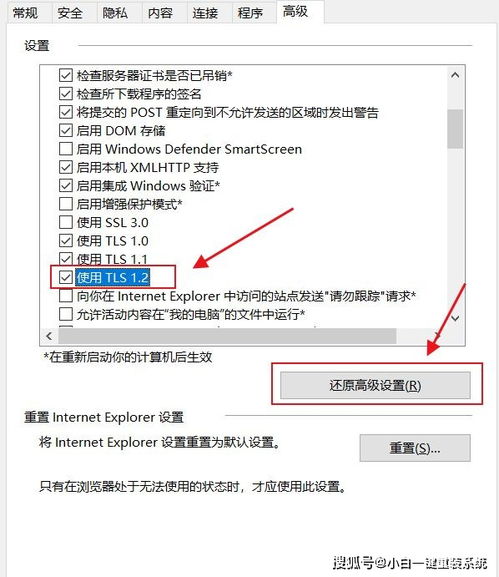499x577 pixels.
Task: Enable the 请勿跟踪 request checkbox
Action: 66,295
